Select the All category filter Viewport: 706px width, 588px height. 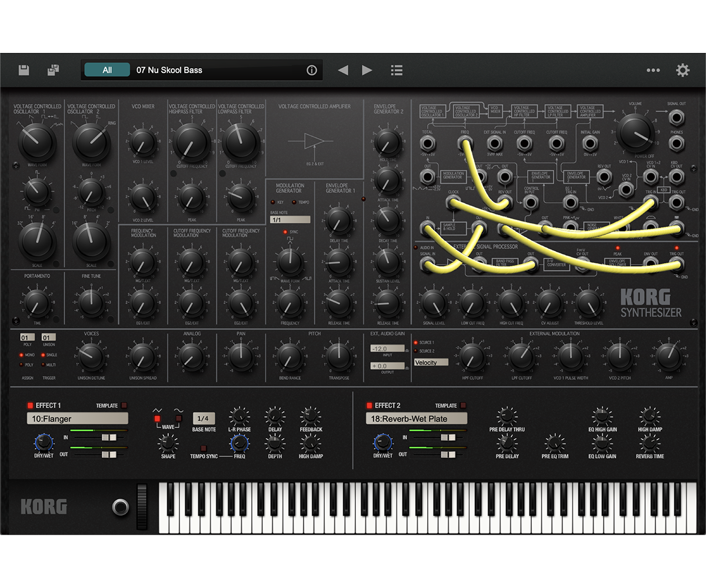point(107,70)
